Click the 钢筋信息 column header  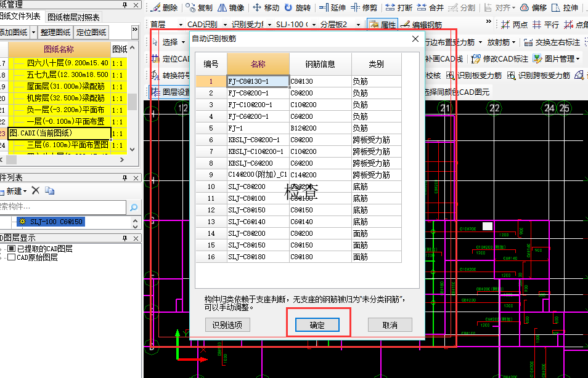[321, 64]
